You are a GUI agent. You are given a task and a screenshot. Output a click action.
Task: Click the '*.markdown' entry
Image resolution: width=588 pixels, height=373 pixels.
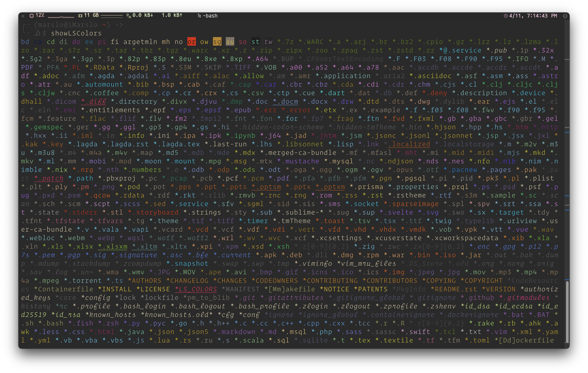click(234, 332)
